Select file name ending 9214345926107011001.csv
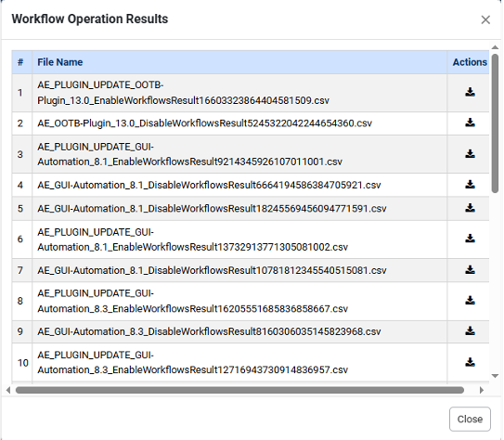The image size is (504, 440). (x=189, y=154)
